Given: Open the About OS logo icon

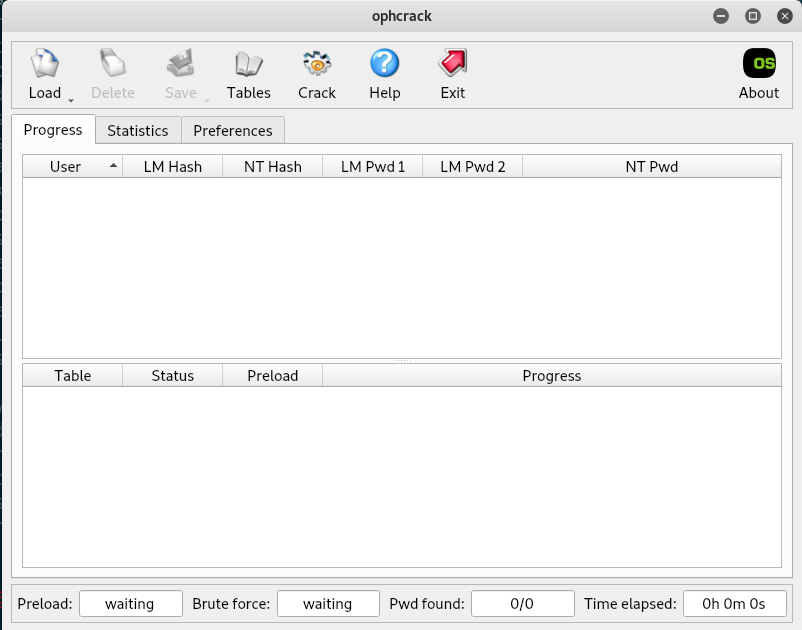Looking at the screenshot, I should click(x=759, y=63).
